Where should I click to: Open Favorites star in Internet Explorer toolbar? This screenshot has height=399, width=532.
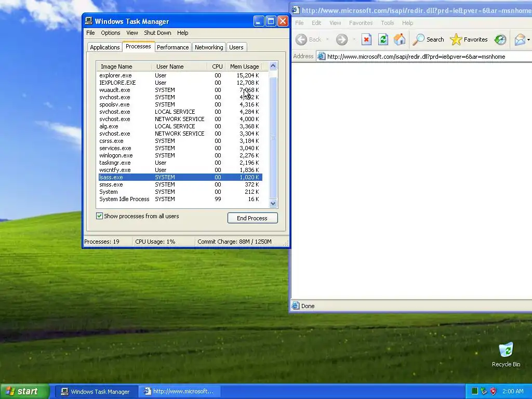point(469,39)
